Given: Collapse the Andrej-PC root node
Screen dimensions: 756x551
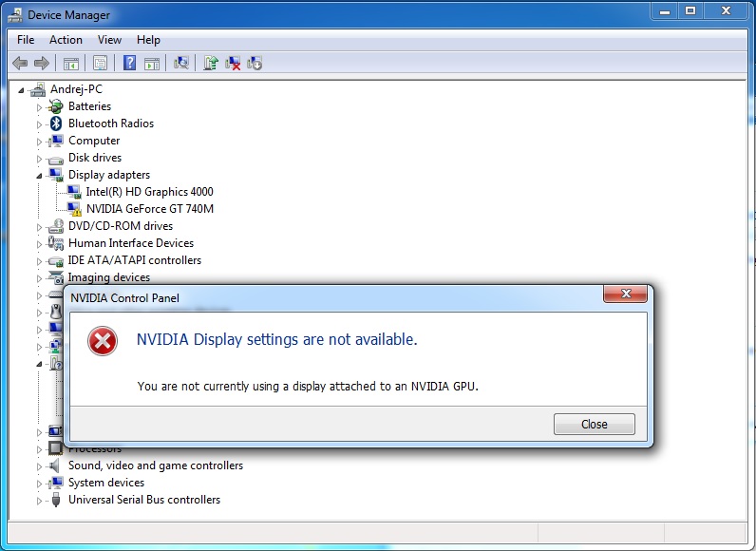Looking at the screenshot, I should coord(21,90).
